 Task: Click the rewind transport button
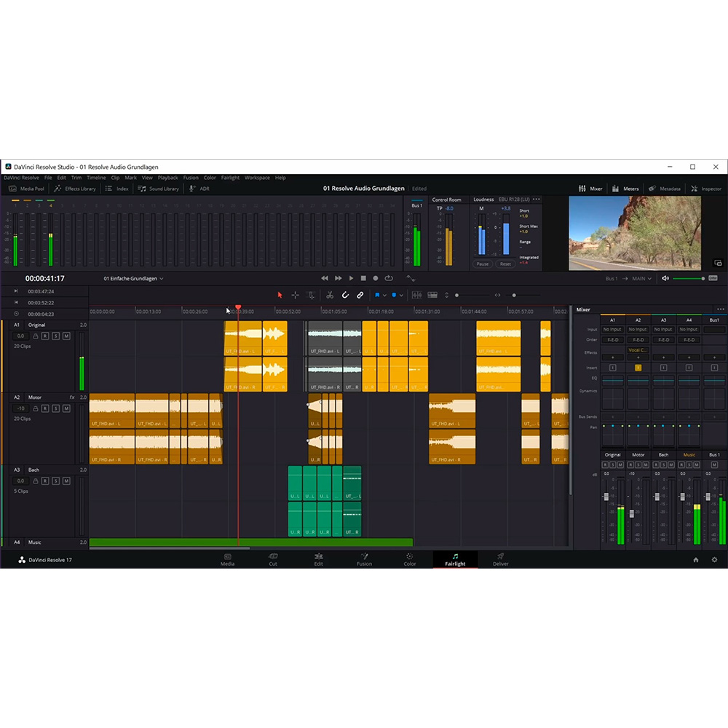tap(325, 278)
